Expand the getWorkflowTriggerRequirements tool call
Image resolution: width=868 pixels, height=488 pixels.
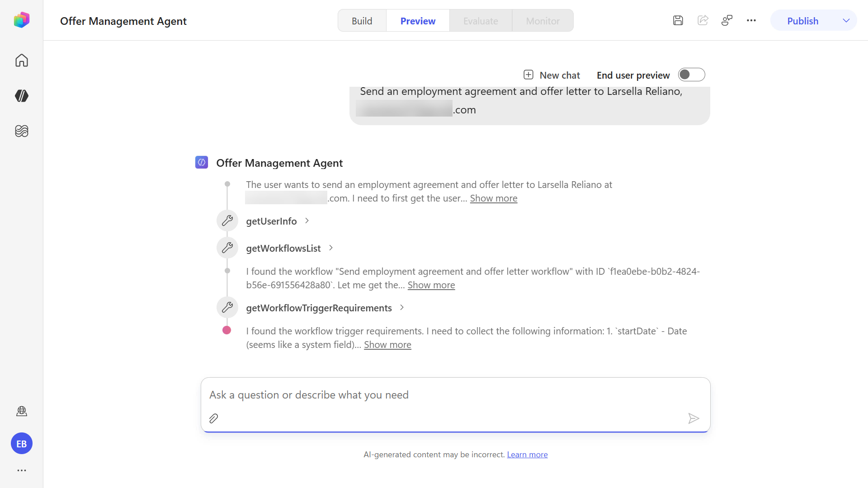pos(325,308)
